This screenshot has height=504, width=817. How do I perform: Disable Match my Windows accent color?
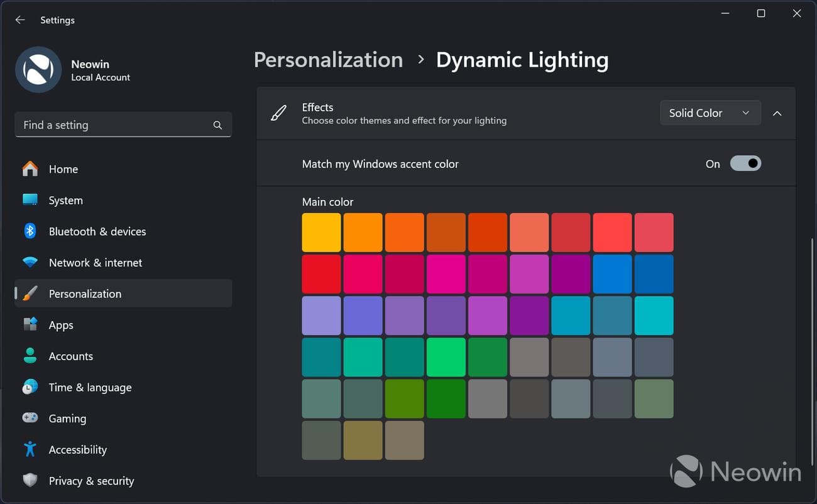745,163
